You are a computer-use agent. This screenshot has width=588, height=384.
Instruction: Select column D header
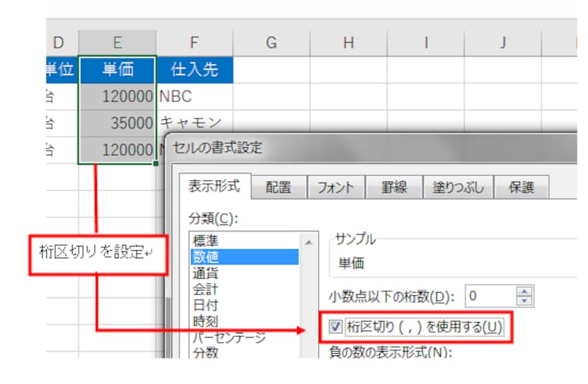point(62,43)
